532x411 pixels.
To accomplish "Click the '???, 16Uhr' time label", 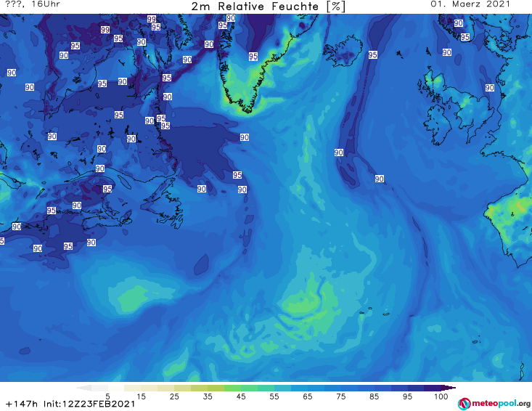I will 33,4.
